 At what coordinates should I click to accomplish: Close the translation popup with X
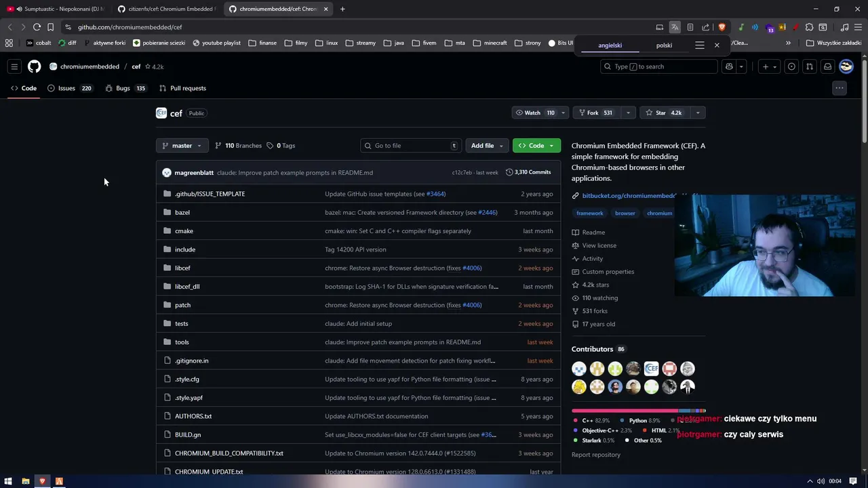coord(717,45)
